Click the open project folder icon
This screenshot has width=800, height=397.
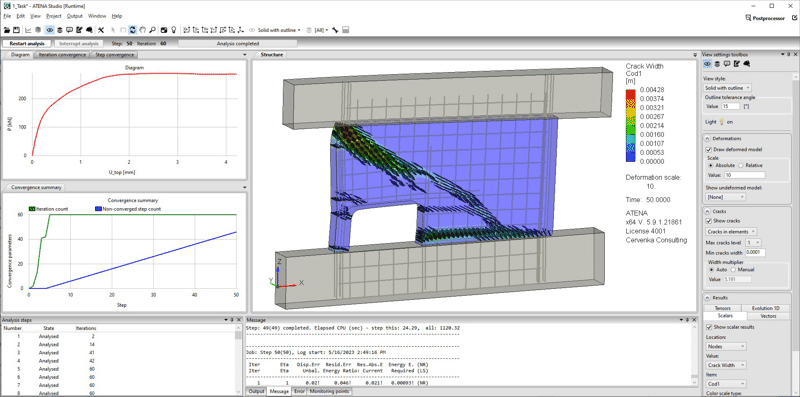[7, 30]
